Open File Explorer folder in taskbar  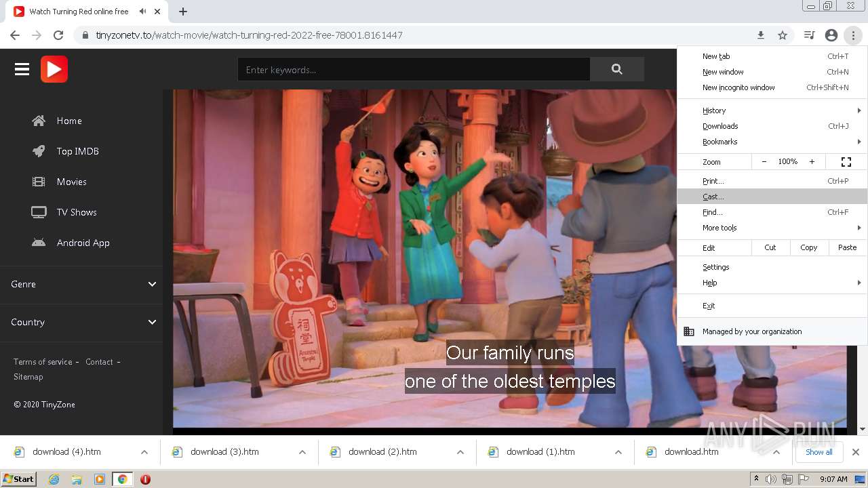coord(77,479)
